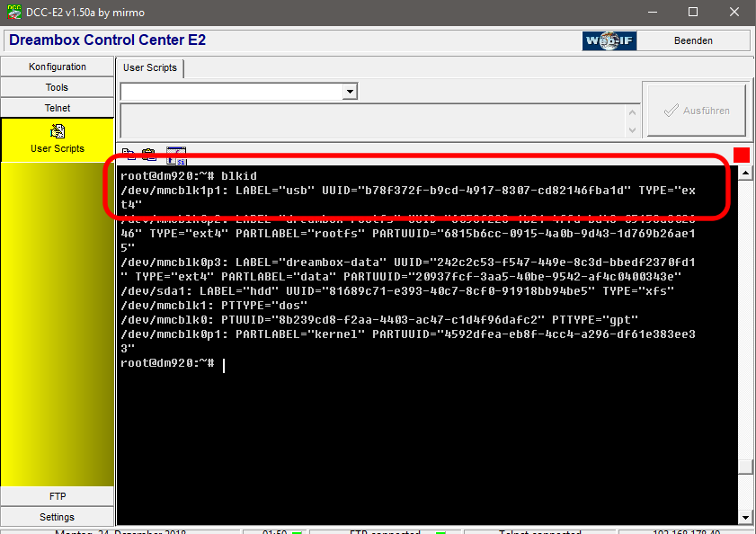Open the Tools section
Image resolution: width=756 pixels, height=534 pixels.
click(58, 87)
